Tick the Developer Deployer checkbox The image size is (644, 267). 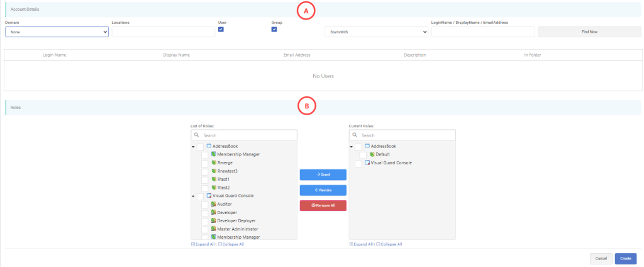pyautogui.click(x=204, y=221)
